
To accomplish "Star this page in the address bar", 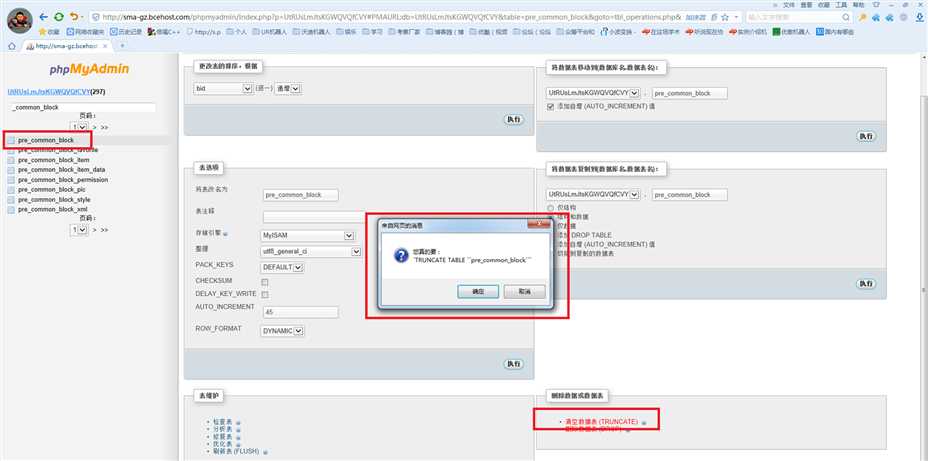I will pyautogui.click(x=724, y=17).
